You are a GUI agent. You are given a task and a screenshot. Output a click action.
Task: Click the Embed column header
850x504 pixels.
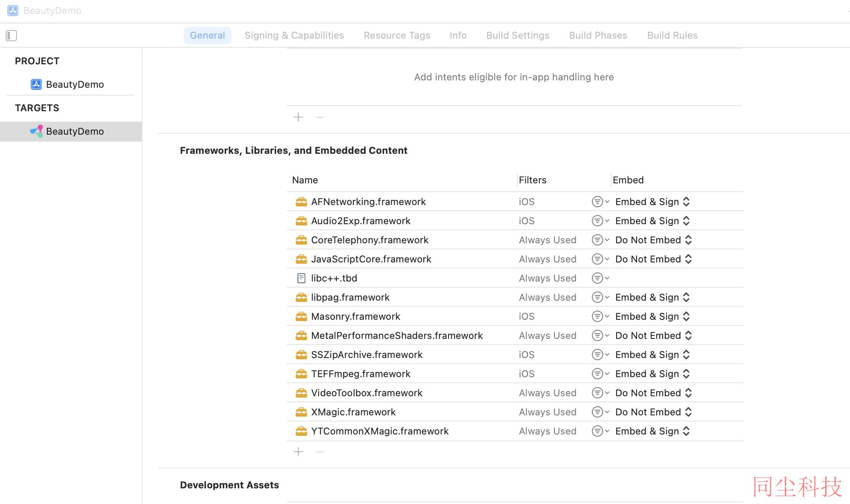(x=628, y=180)
